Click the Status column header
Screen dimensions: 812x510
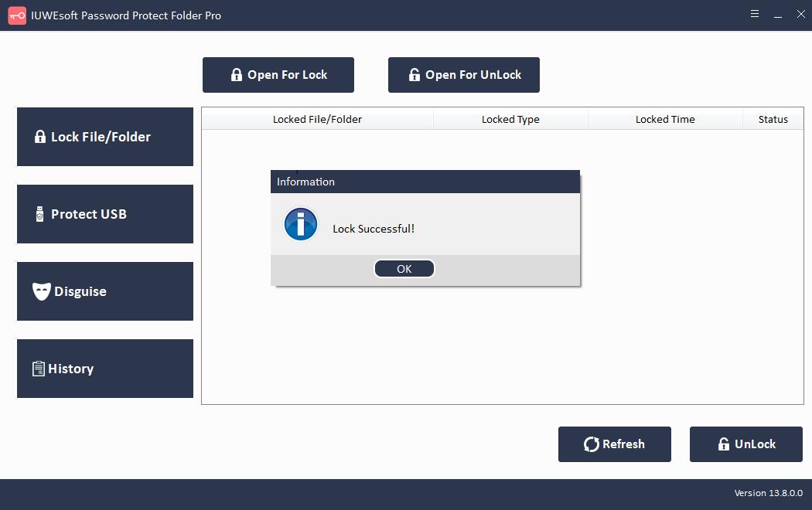[773, 120]
